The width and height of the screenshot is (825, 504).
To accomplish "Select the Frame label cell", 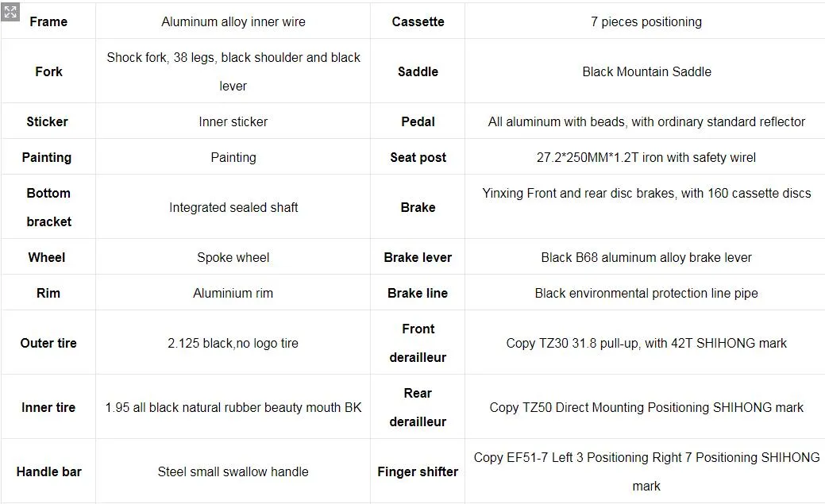I will [x=48, y=21].
